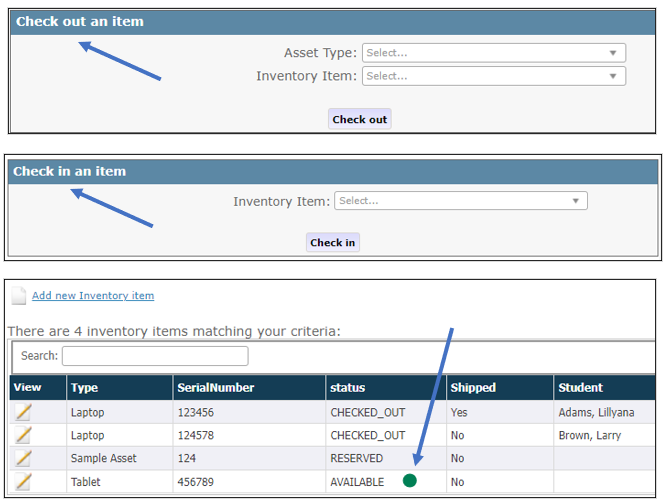
Task: Click the Check out button
Action: click(360, 119)
